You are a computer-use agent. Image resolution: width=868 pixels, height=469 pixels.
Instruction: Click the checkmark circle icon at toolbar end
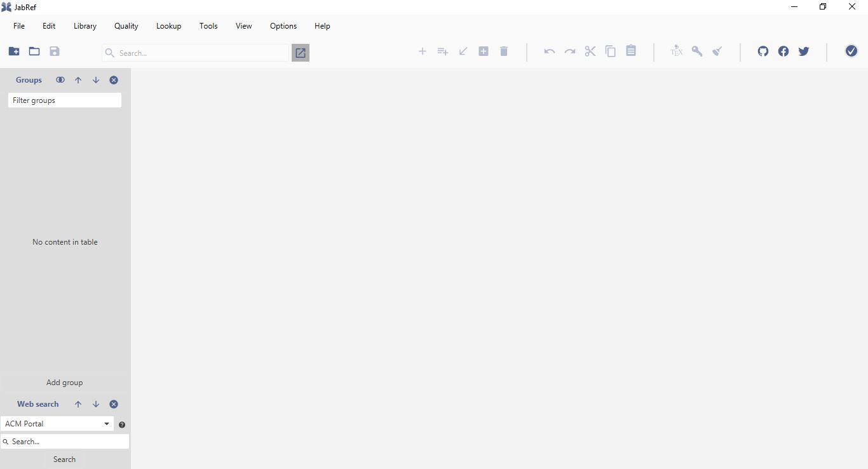click(851, 51)
